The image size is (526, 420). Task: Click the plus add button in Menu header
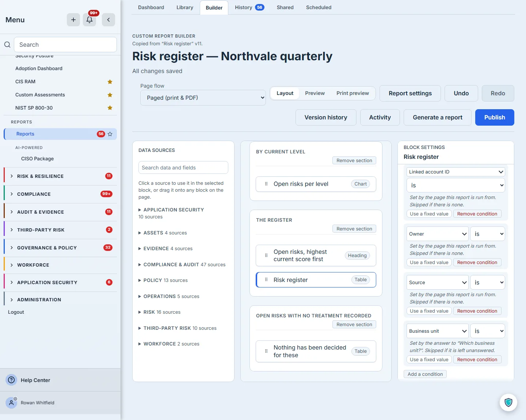[73, 20]
